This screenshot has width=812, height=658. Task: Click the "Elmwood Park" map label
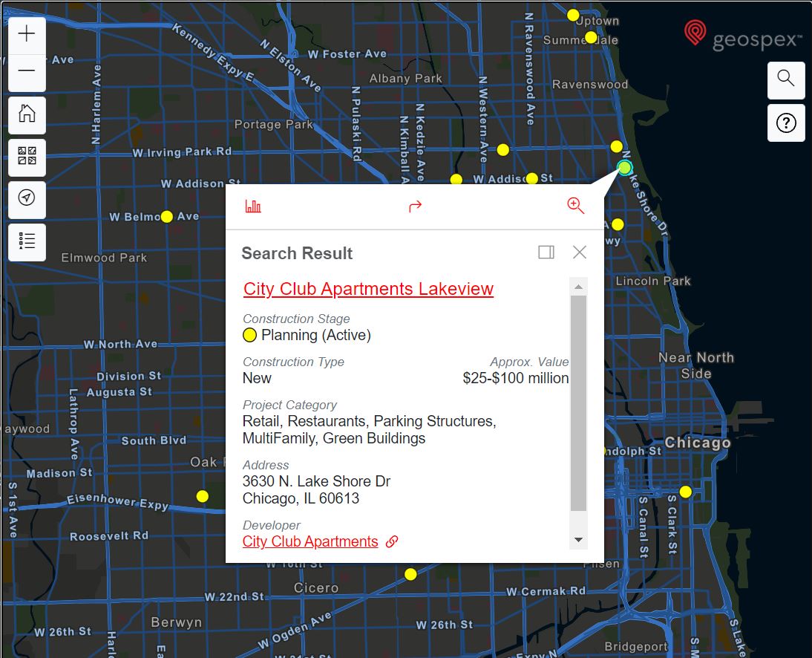tap(104, 258)
